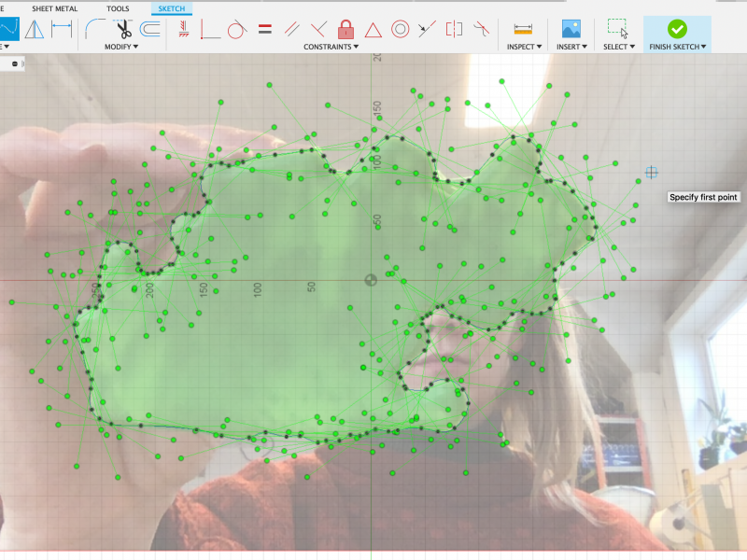The width and height of the screenshot is (747, 560).
Task: Click the green Finish Sketch checkmark
Action: pos(677,28)
